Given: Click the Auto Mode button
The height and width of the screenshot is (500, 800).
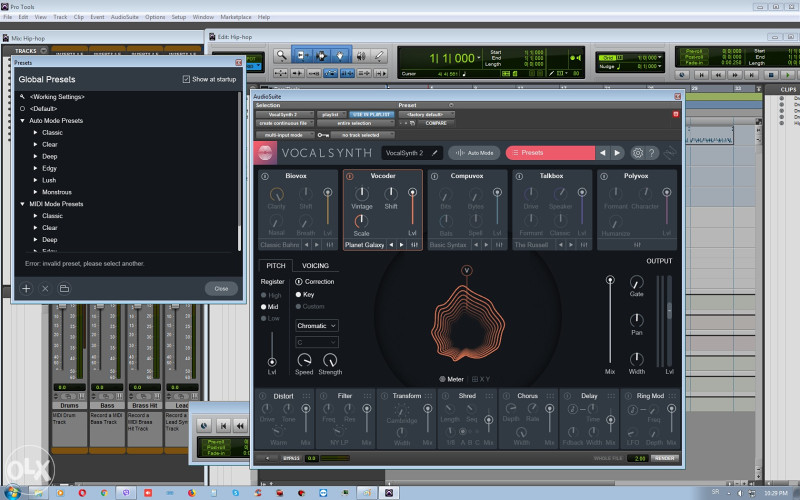Looking at the screenshot, I should coord(474,153).
